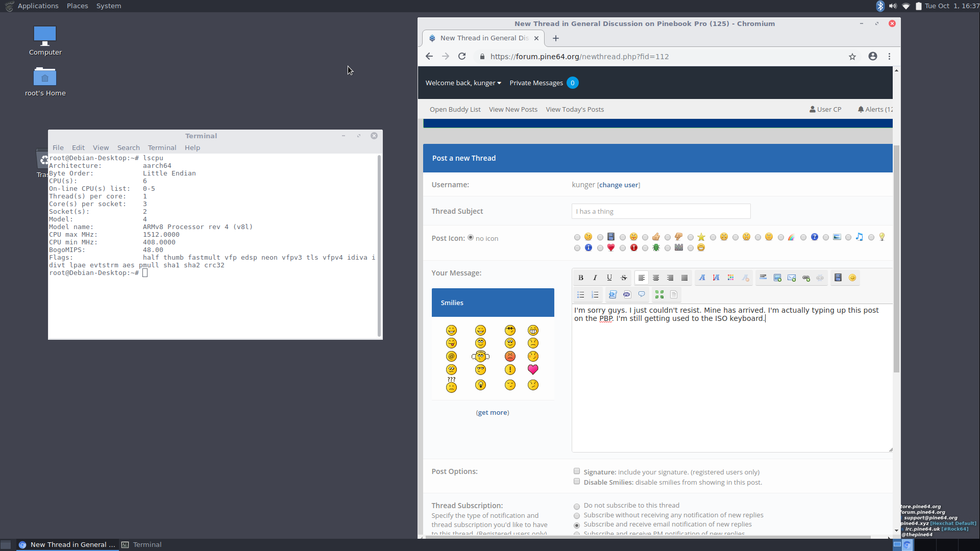Open the Applications menu in top panel

38,6
